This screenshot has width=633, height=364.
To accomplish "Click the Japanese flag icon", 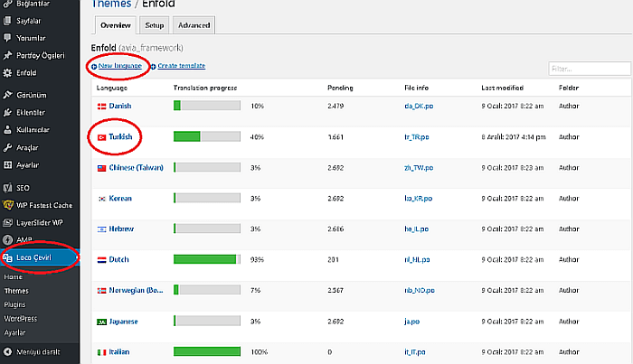I will [x=101, y=322].
